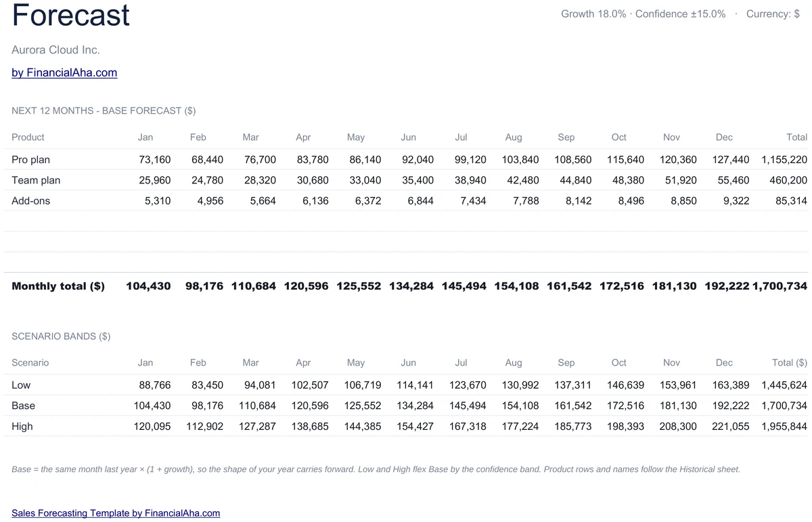
Task: Select the bold grand total '1,700,734'
Action: pyautogui.click(x=780, y=286)
